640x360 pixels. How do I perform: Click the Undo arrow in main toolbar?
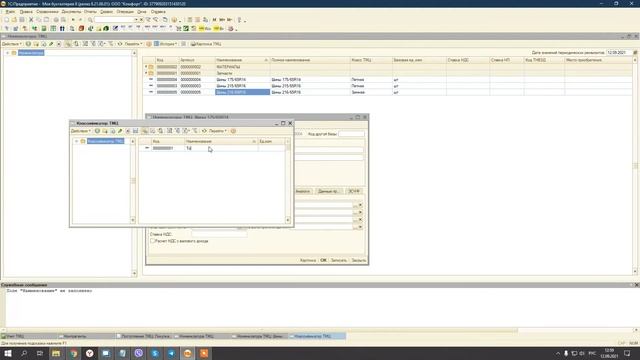click(x=73, y=20)
